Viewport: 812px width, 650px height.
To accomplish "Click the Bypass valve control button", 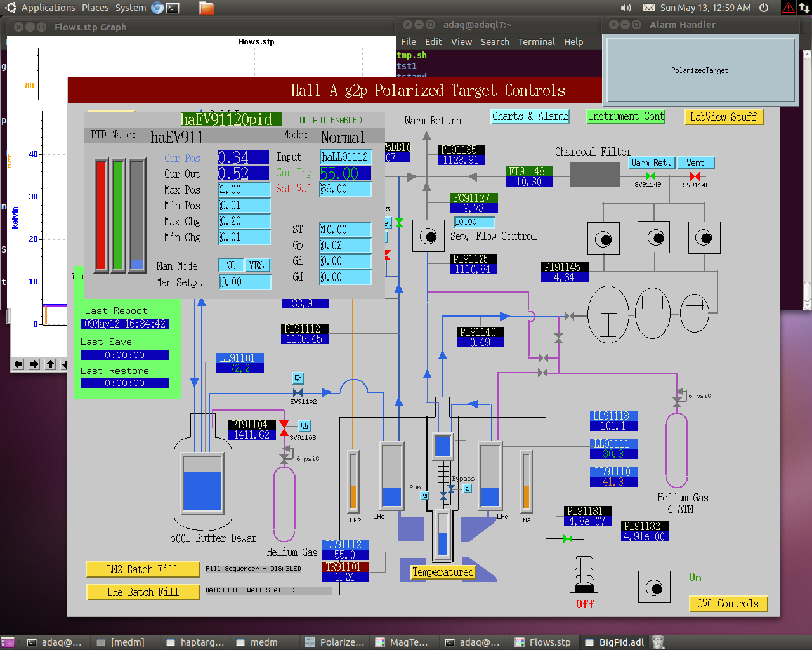I will (468, 489).
